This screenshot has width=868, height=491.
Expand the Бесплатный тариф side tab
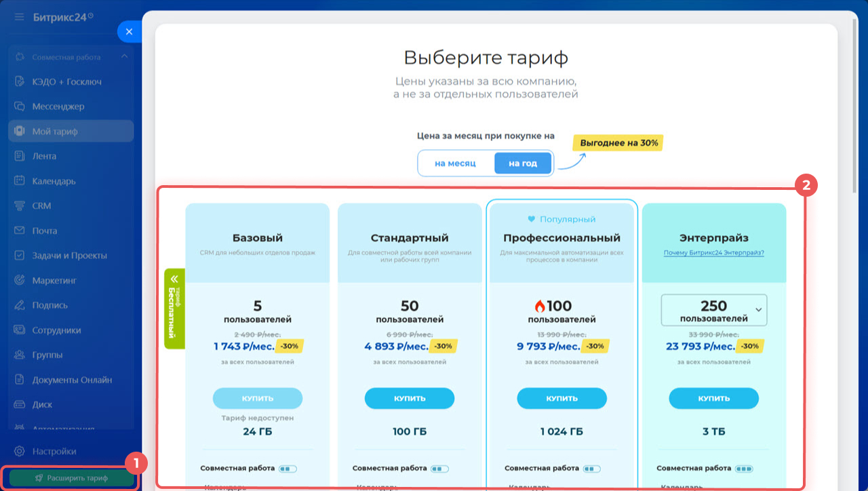pyautogui.click(x=174, y=309)
